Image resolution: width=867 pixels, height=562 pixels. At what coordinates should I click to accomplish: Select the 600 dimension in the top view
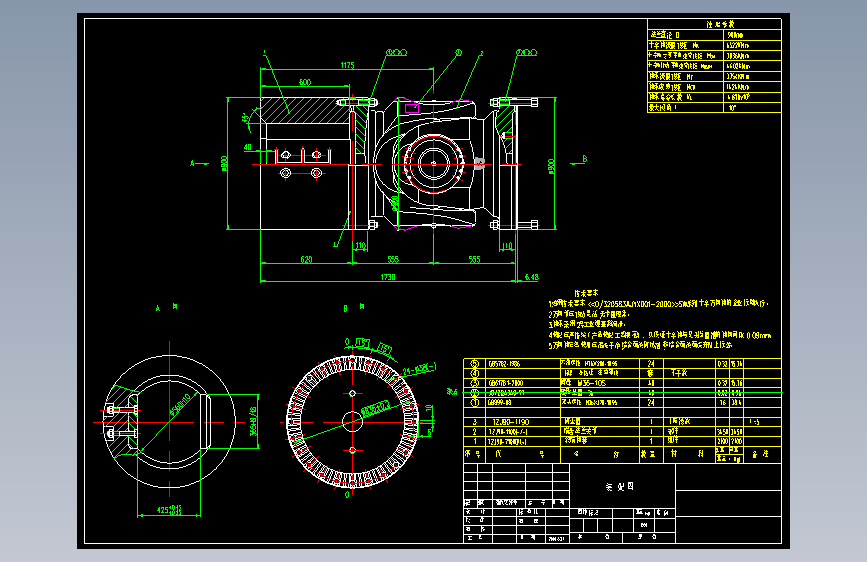[305, 82]
